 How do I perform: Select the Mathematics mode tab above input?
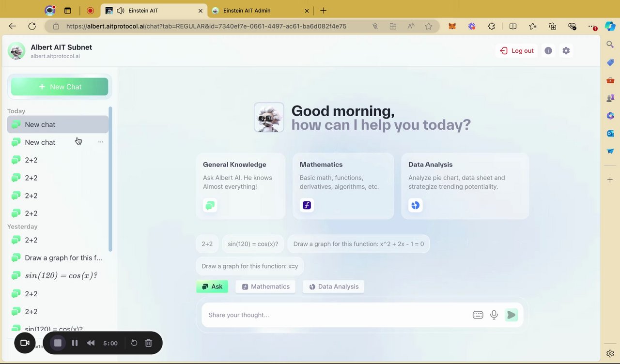(266, 287)
